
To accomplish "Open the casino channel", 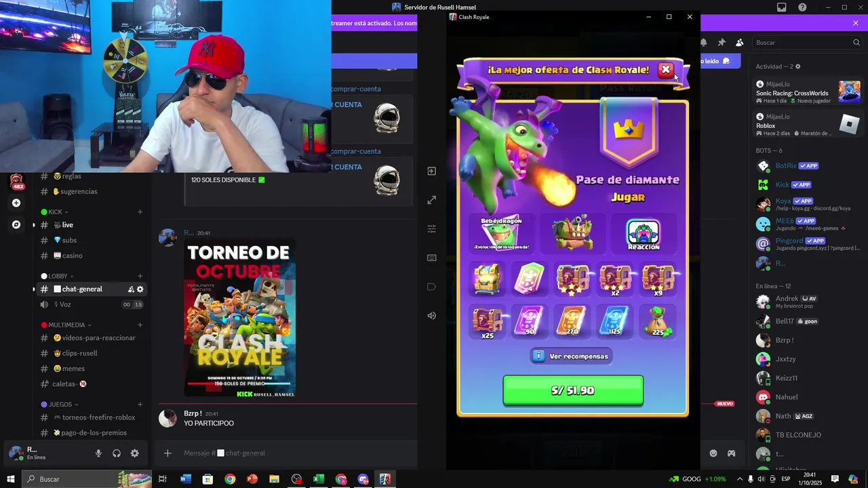I will [91, 256].
